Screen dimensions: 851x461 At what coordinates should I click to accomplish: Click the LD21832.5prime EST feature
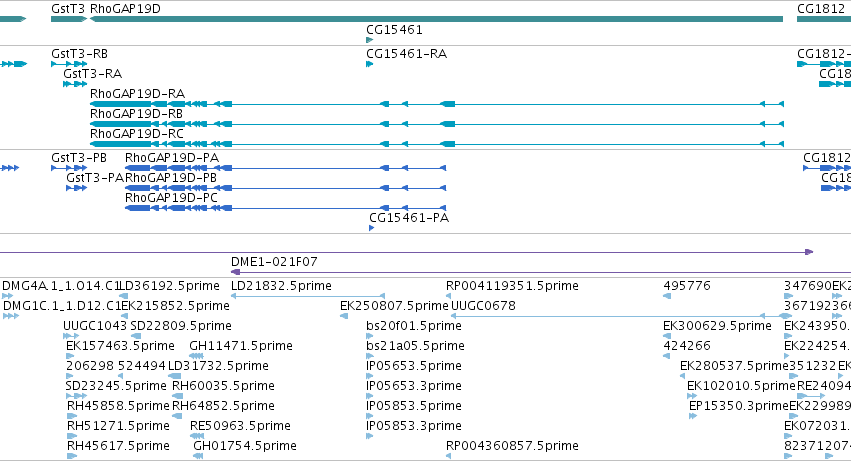coord(308,296)
